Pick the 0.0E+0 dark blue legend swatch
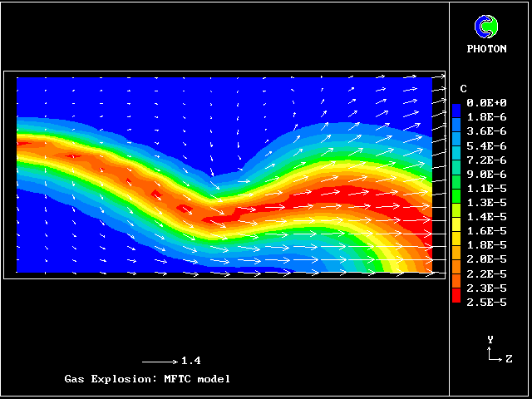Image resolution: width=532 pixels, height=399 pixels. click(457, 103)
